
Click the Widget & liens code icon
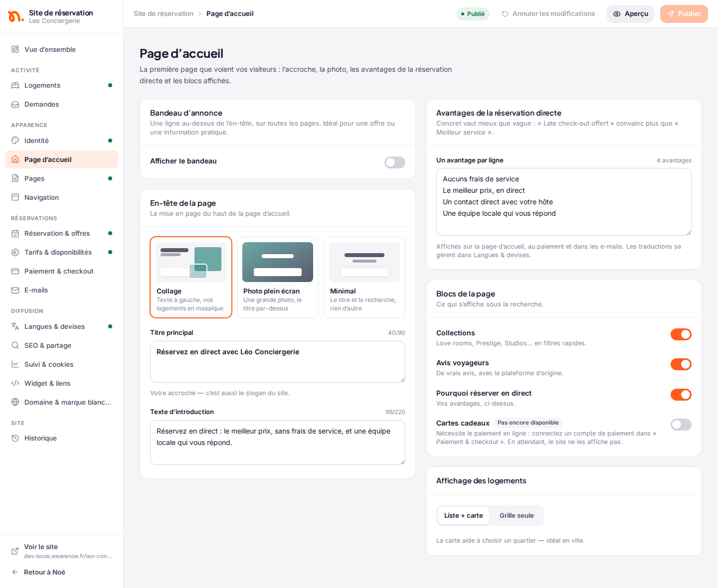15,383
